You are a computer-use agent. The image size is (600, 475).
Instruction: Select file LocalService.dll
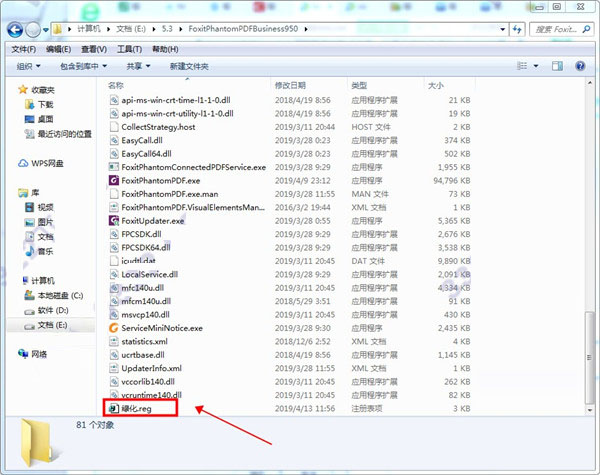pyautogui.click(x=149, y=274)
